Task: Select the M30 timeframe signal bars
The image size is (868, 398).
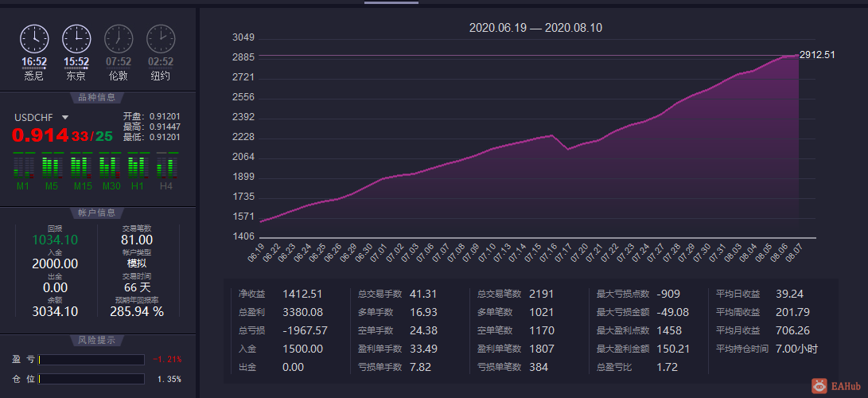Action: coord(110,165)
